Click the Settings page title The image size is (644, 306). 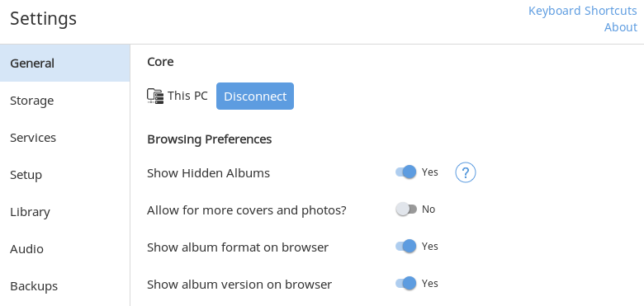point(44,19)
